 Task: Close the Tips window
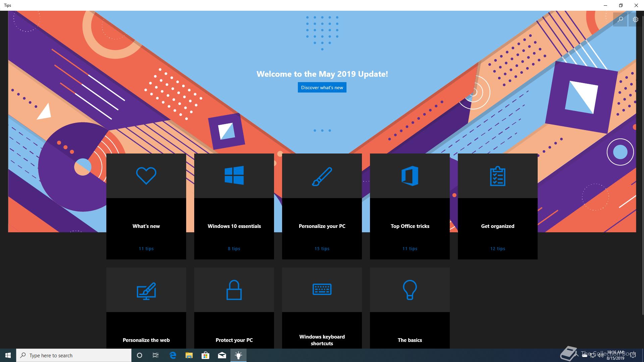636,5
